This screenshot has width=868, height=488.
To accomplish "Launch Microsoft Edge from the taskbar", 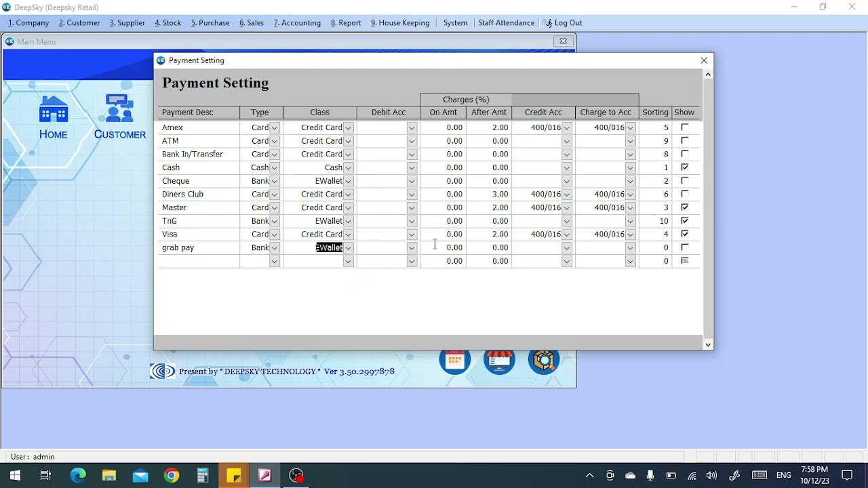I will point(78,476).
